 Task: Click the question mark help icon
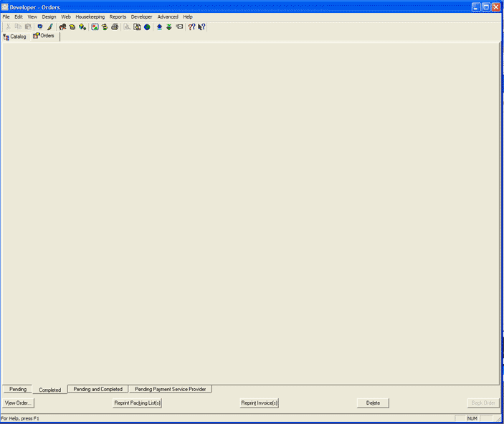[x=191, y=26]
